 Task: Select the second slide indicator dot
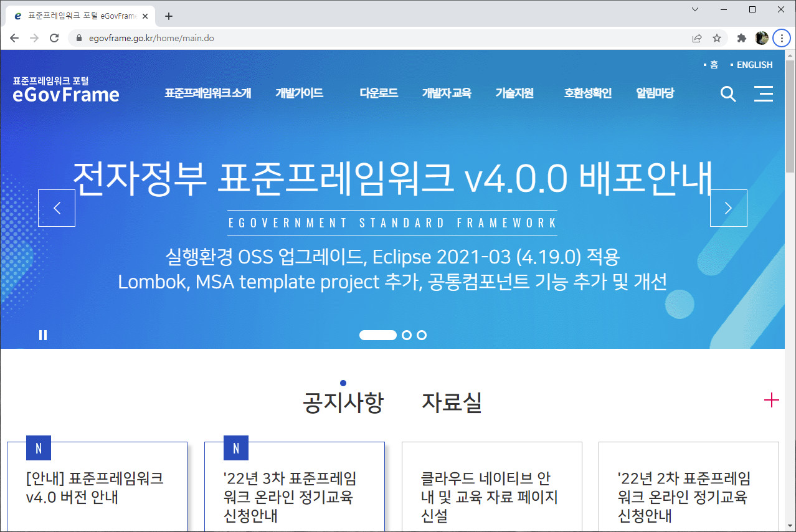tap(407, 335)
